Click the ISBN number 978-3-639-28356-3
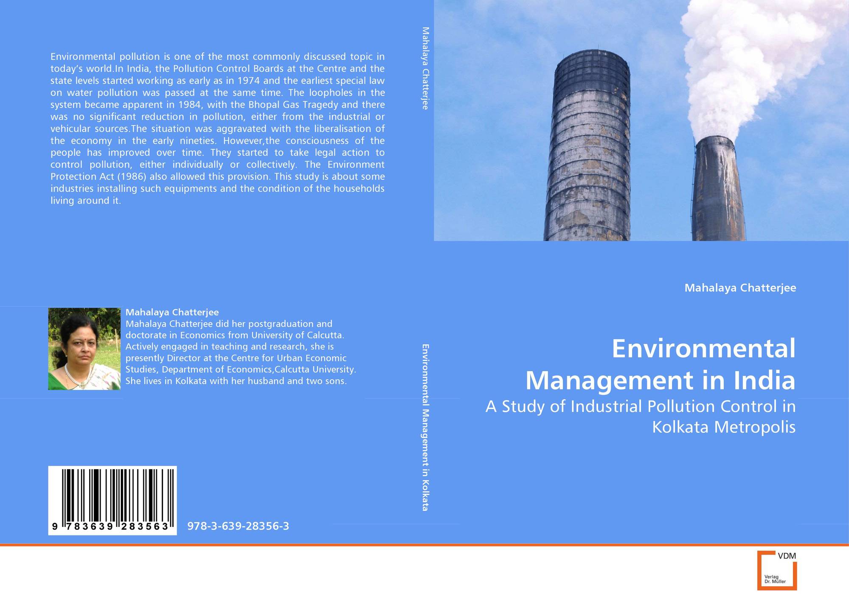Image resolution: width=849 pixels, height=616 pixels. point(238,526)
